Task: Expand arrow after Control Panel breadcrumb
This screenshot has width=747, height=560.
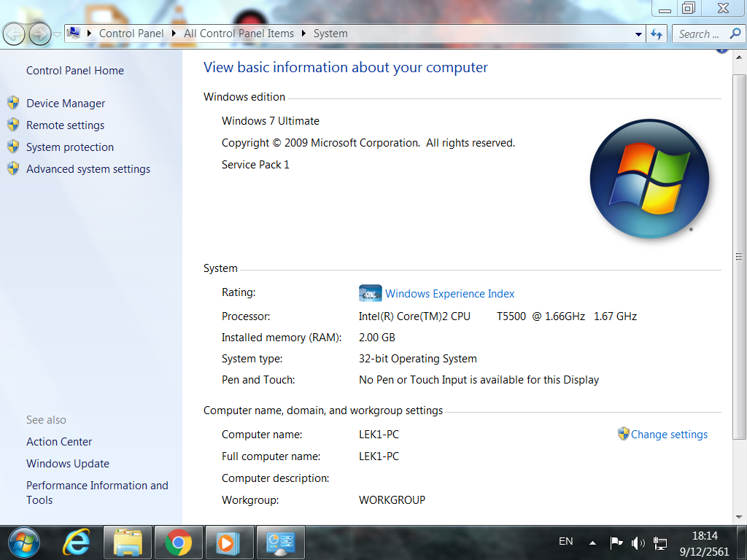Action: [174, 34]
